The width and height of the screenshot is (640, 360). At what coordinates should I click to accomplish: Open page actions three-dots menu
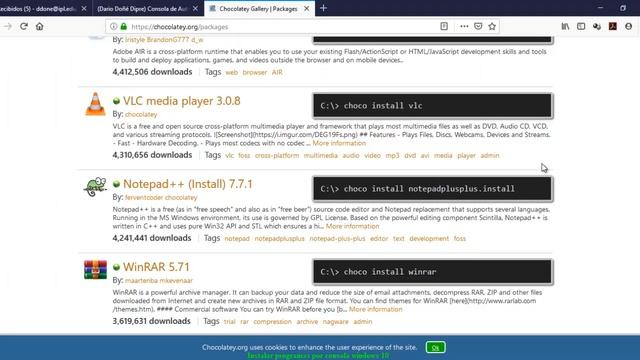464,27
